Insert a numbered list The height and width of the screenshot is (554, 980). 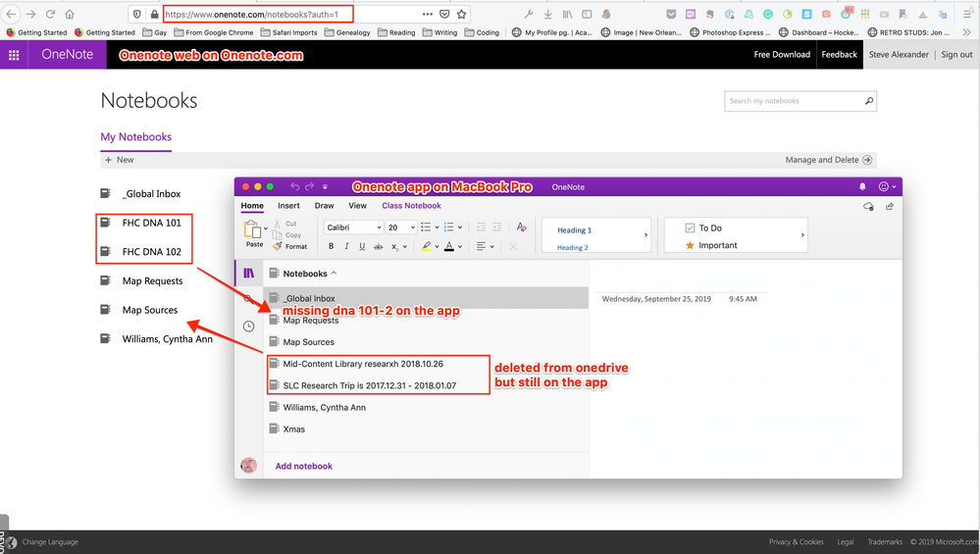click(x=448, y=227)
